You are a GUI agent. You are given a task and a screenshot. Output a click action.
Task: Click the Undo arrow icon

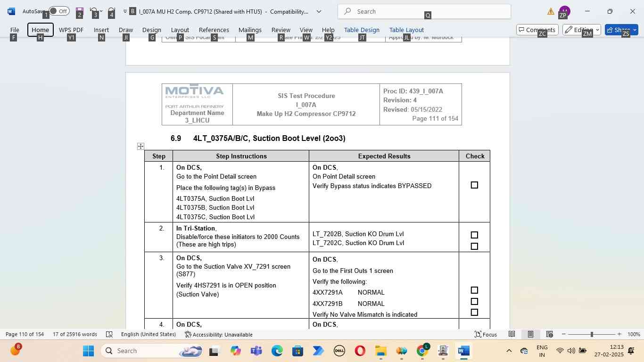[94, 11]
